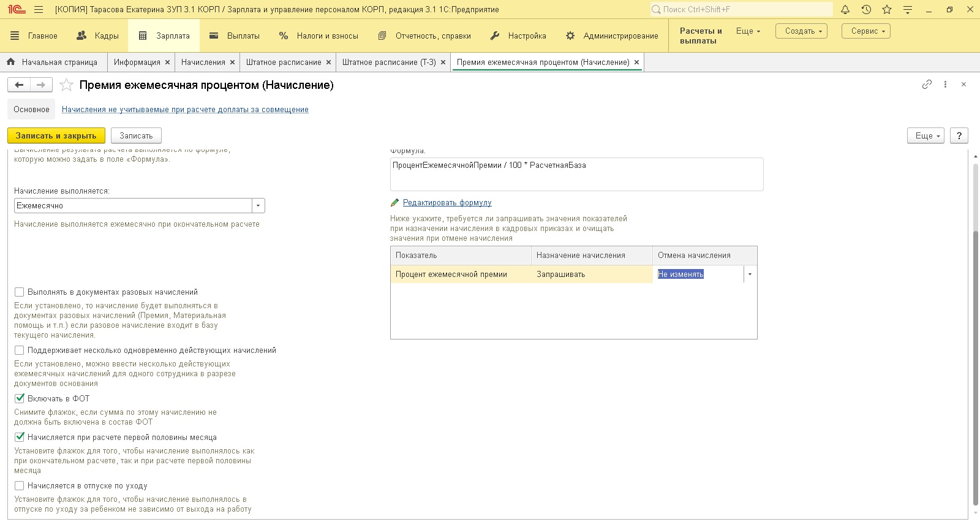Screen dimensions: 980x527
Task: Open the Зарплата section
Action: coord(164,36)
